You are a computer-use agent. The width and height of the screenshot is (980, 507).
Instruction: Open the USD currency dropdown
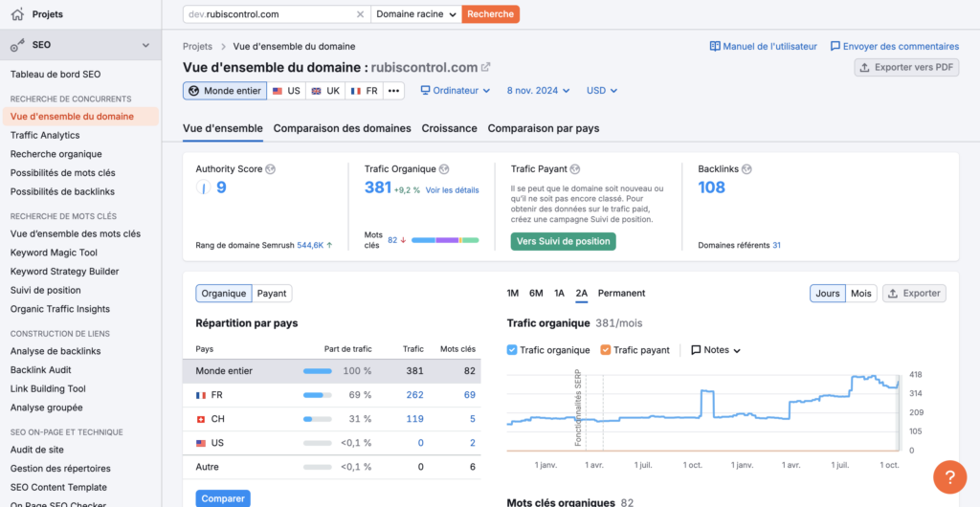[602, 91]
